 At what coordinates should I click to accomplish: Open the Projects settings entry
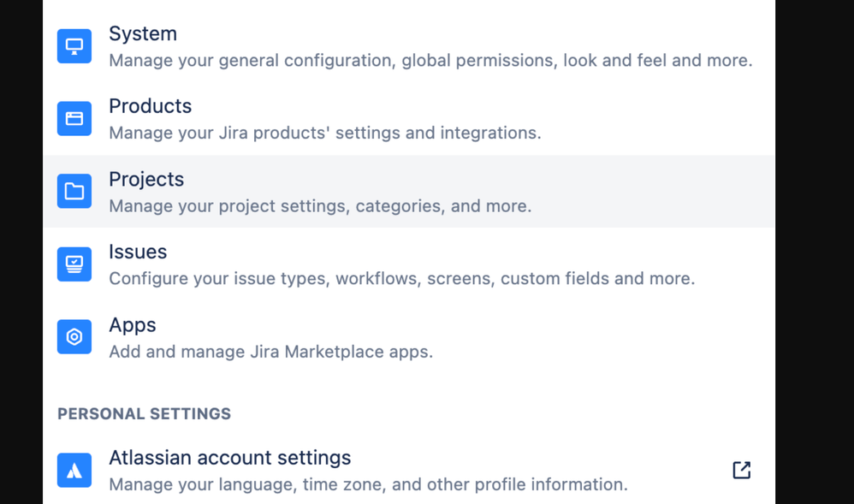click(146, 179)
